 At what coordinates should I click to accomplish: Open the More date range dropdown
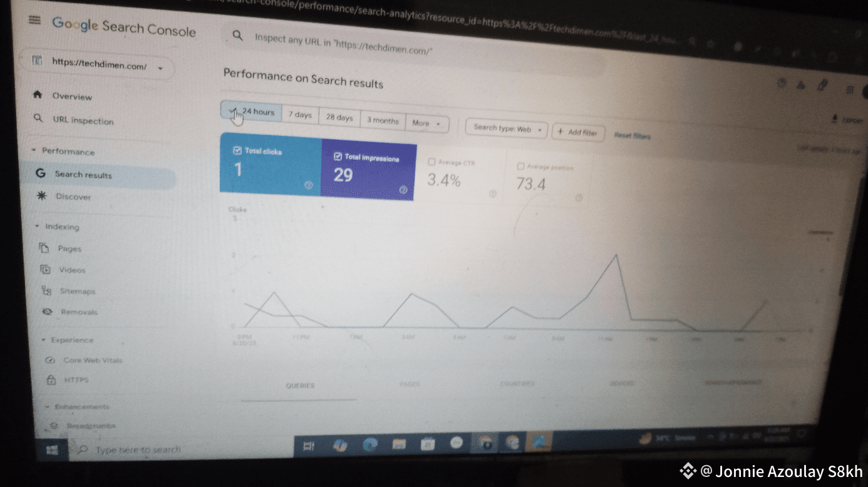[427, 123]
